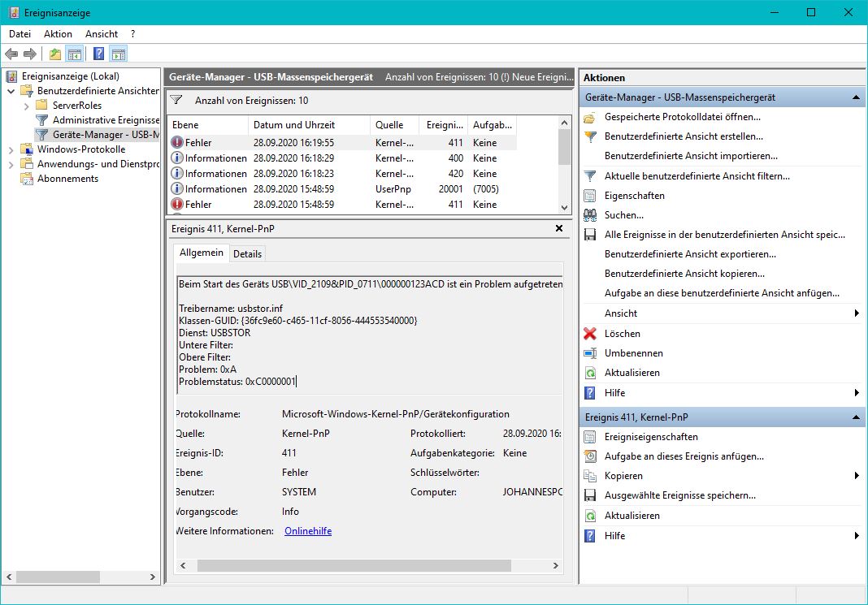Select Abonnements in the tree

[x=67, y=179]
